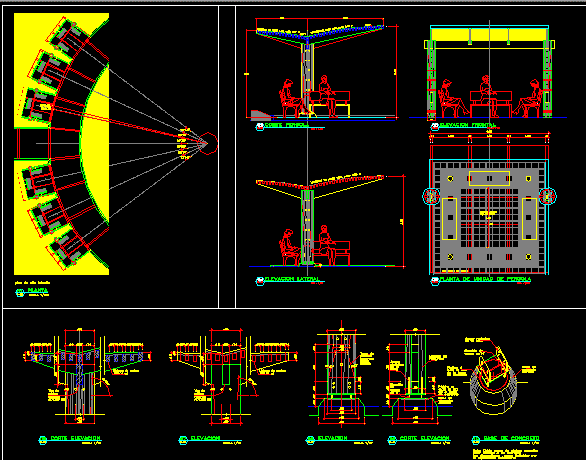Select the yellow roof band in the frontal elevation
Image resolution: width=586 pixels, height=460 pixels.
pos(489,34)
